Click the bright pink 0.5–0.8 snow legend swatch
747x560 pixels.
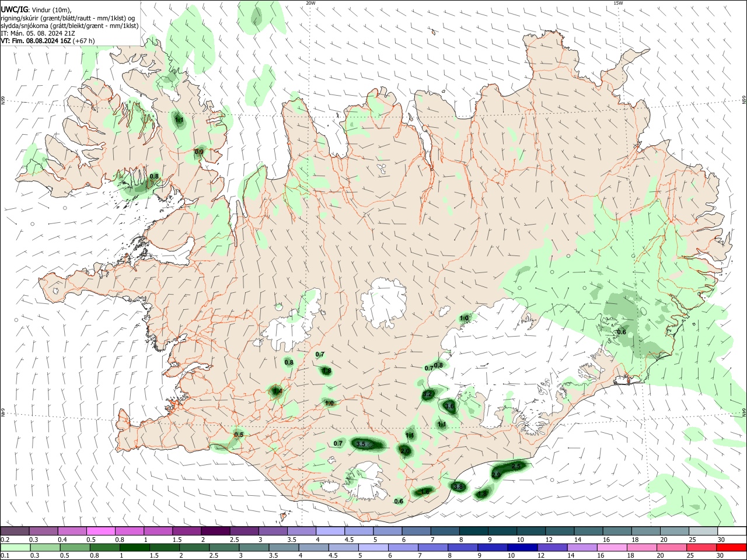pyautogui.click(x=101, y=531)
